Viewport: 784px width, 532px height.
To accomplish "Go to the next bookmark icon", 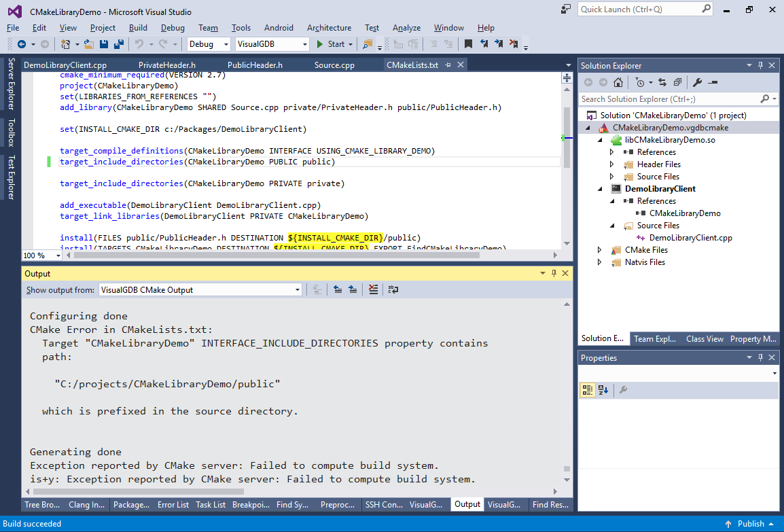I will click(499, 44).
